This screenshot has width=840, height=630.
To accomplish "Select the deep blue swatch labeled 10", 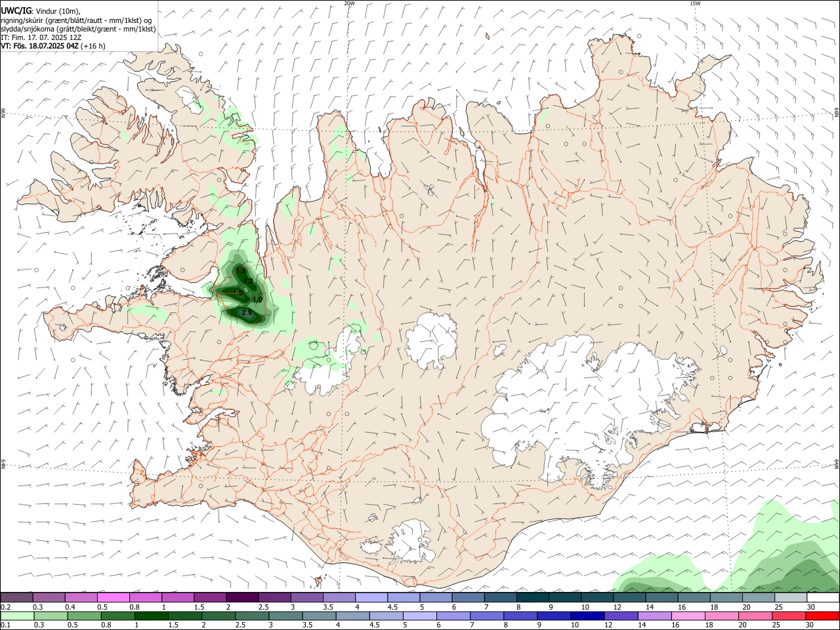I will point(587,616).
